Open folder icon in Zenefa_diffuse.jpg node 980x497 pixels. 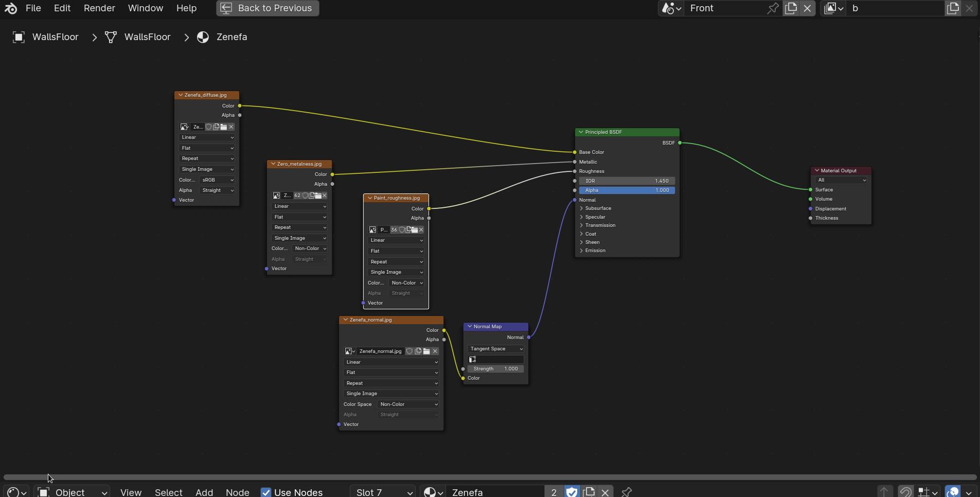224,127
